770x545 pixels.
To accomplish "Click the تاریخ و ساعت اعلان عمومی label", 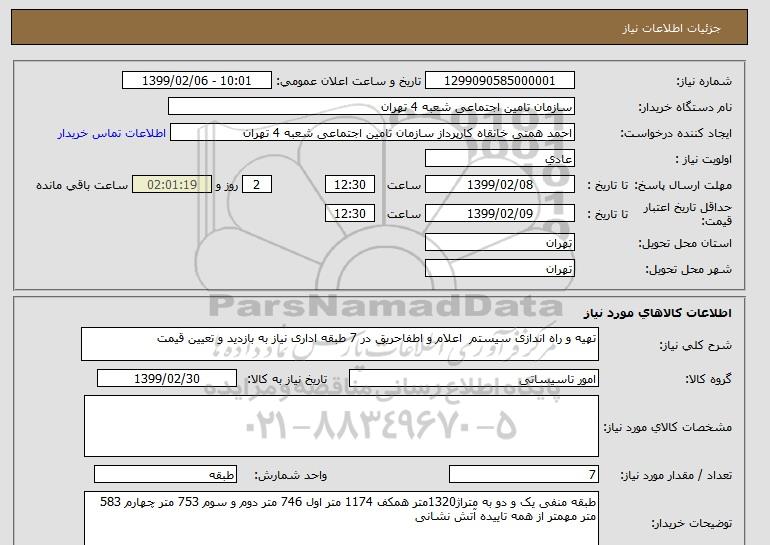I will (349, 81).
